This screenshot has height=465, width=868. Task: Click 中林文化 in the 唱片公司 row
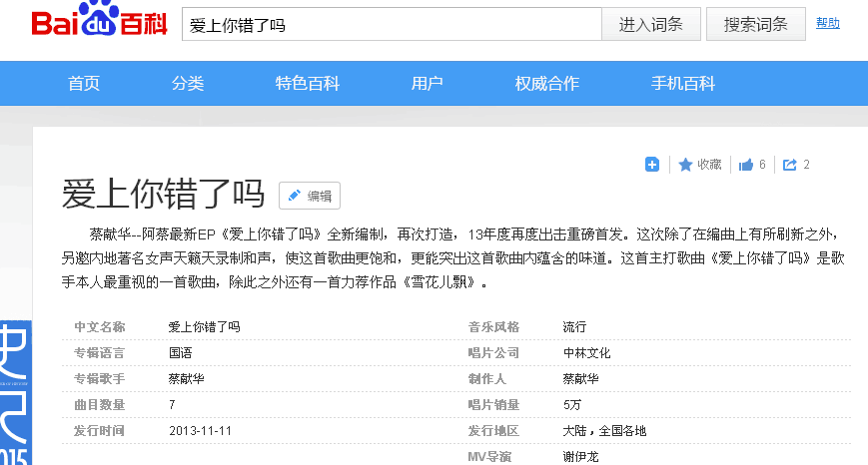586,353
